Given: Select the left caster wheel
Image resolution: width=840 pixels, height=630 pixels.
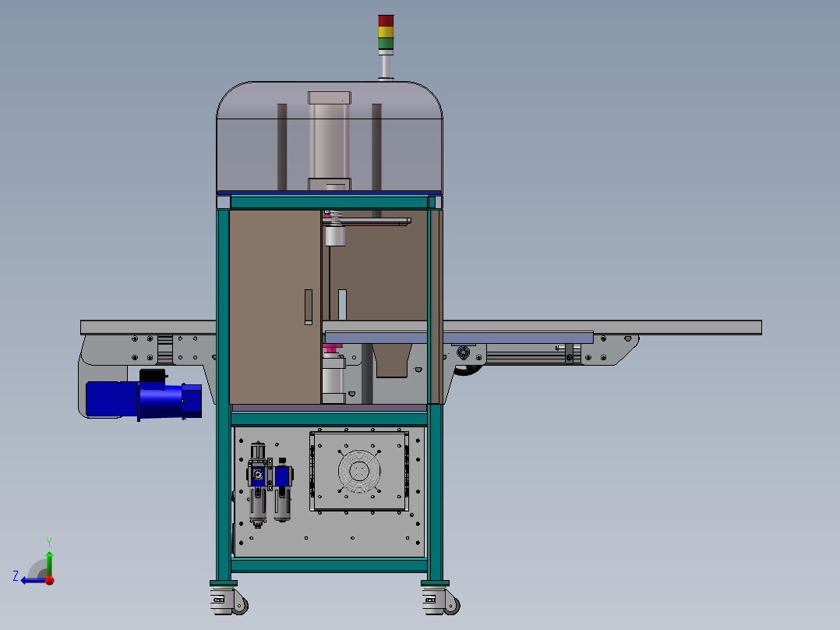Looking at the screenshot, I should [x=239, y=605].
